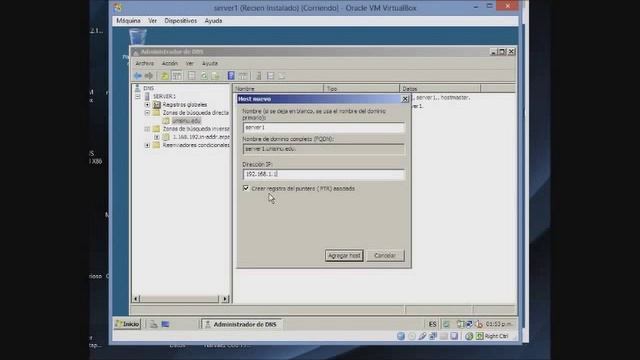The width and height of the screenshot is (640, 360).
Task: Expand 1.168.192.in-addr.arpa zone node
Action: (x=157, y=137)
